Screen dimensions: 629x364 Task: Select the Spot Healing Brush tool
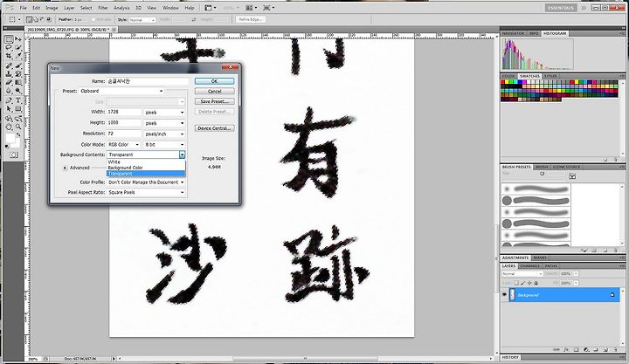[9, 65]
